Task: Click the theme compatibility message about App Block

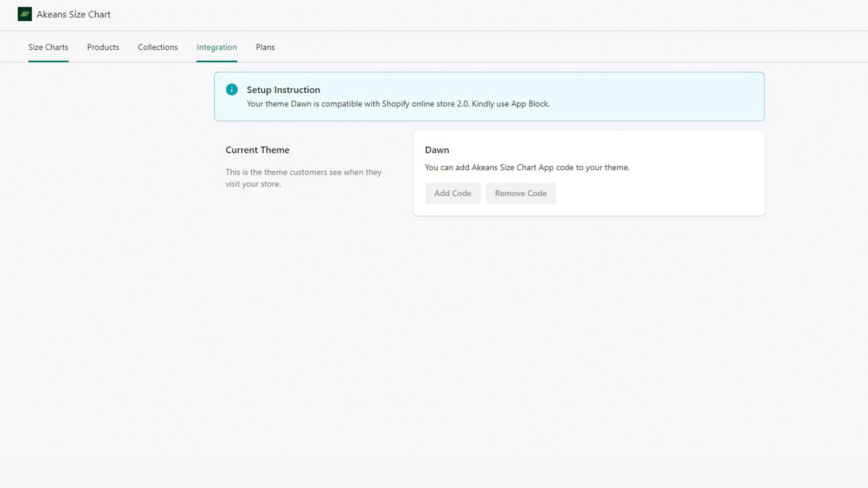Action: [398, 104]
